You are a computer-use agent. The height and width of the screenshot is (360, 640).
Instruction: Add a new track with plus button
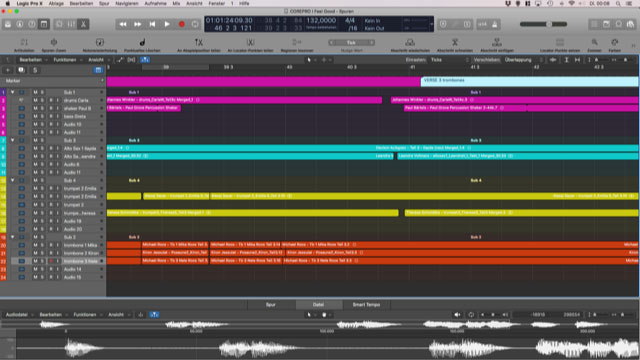coord(7,70)
